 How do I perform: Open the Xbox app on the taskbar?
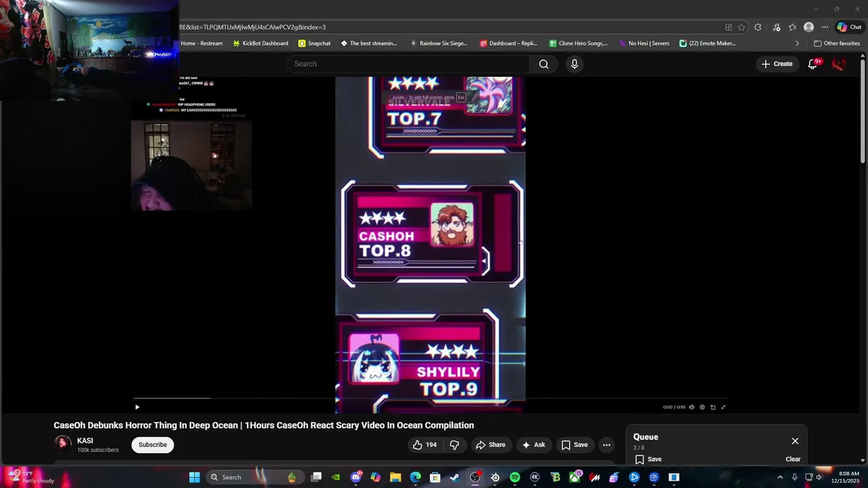(574, 477)
